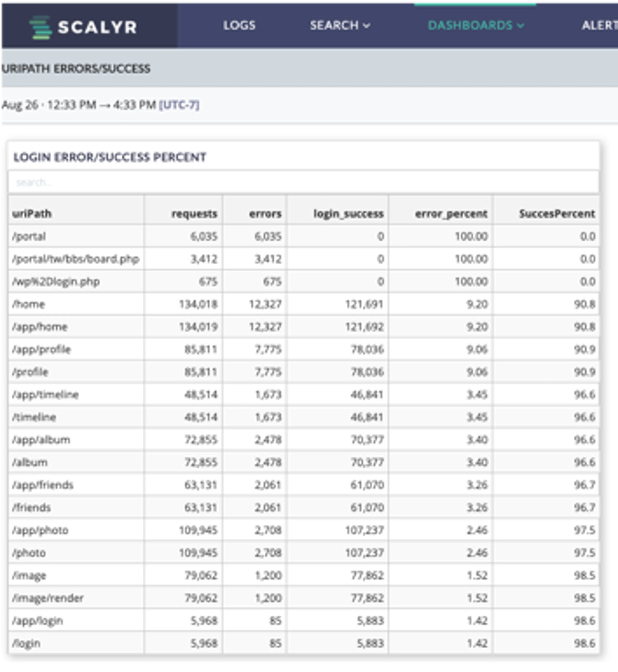This screenshot has width=618, height=672.
Task: Select the /portal/tw/bbs/board.php row
Action: (x=303, y=259)
